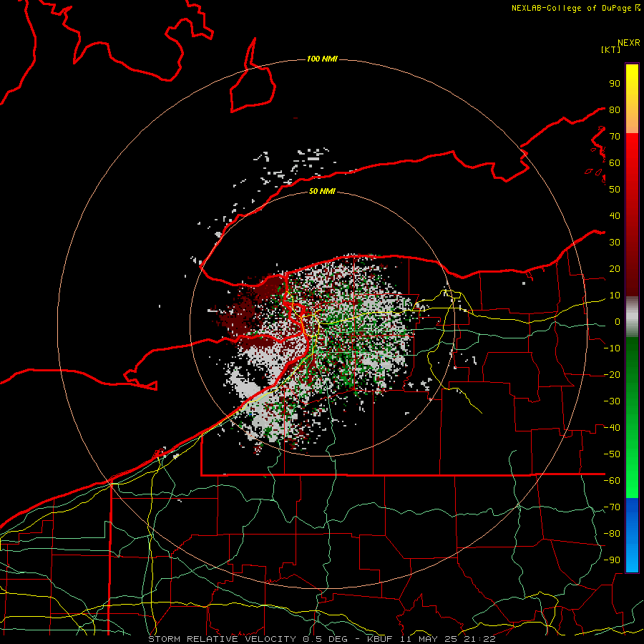Click the 10 scale label
Image resolution: width=644 pixels, height=644 pixels.
[x=615, y=296]
